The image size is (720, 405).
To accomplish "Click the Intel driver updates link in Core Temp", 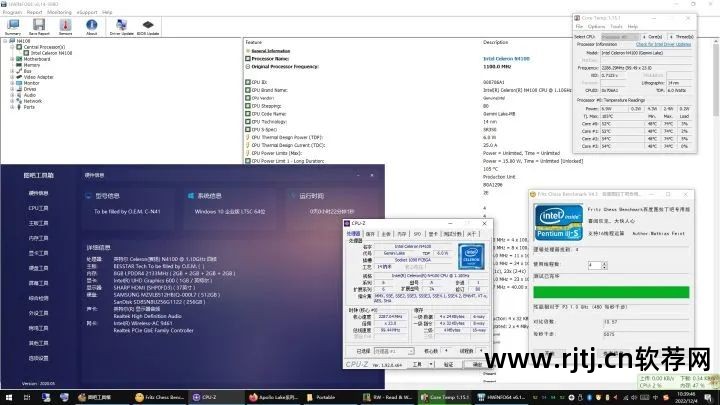I will (663, 45).
